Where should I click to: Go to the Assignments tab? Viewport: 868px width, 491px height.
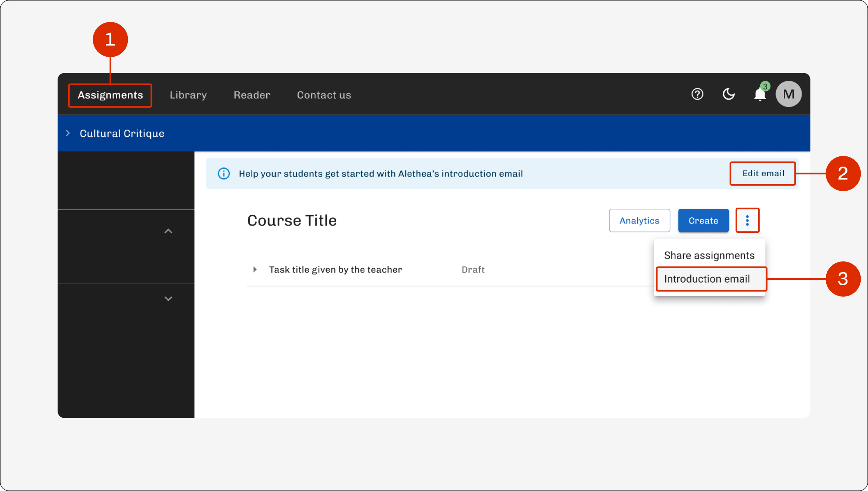(x=110, y=95)
